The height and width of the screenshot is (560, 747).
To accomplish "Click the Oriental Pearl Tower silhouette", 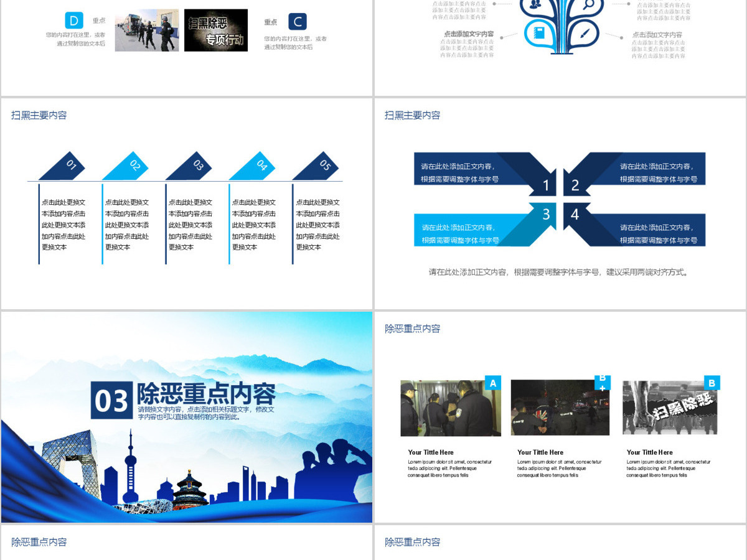I will pos(130,465).
